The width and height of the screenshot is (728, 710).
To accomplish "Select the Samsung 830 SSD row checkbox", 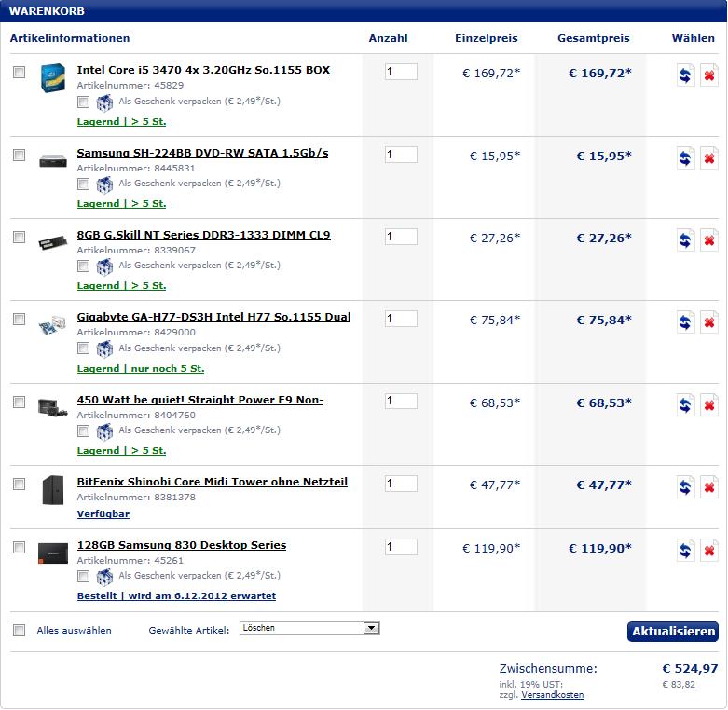I will pyautogui.click(x=19, y=547).
